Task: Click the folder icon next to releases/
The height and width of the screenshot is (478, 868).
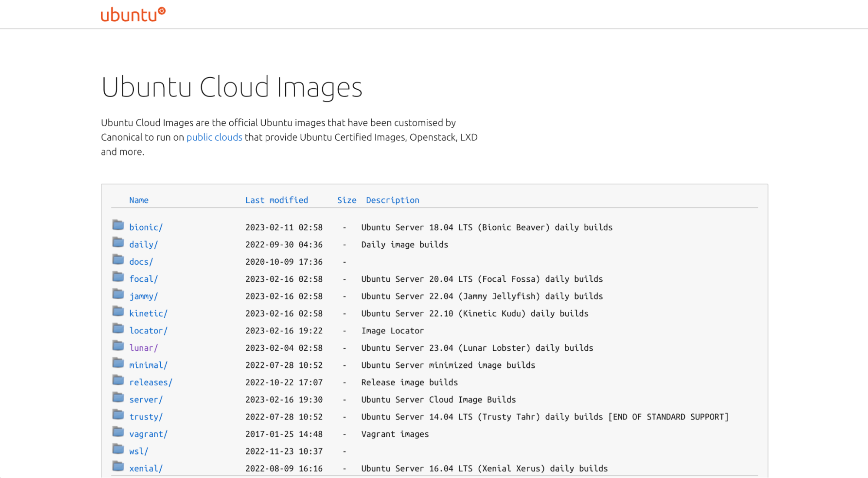Action: pos(118,380)
